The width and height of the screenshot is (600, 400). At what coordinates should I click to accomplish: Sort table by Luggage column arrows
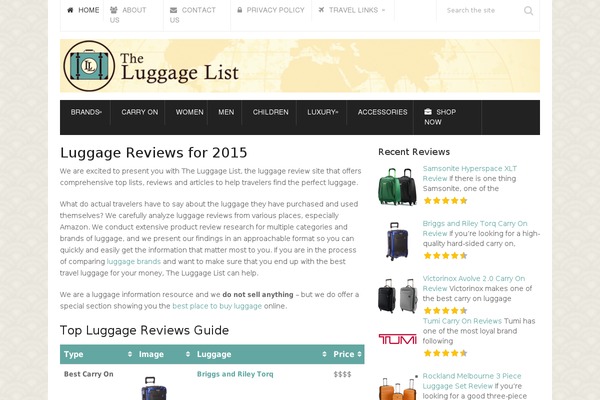coord(324,354)
